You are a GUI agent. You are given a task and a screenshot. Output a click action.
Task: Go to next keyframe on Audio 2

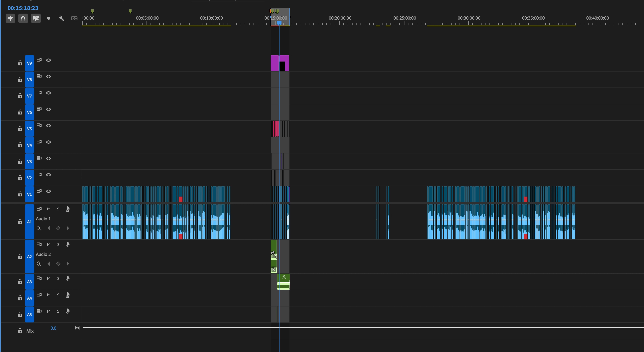68,264
